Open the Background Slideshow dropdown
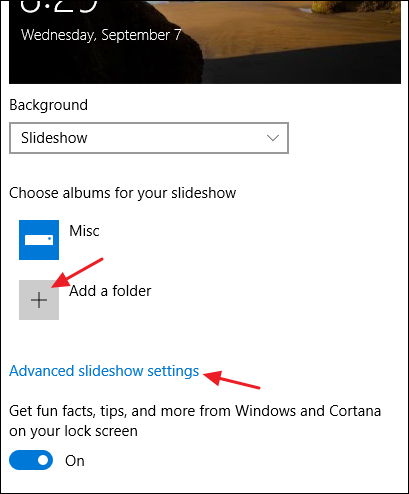Viewport: 409px width, 494px height. point(149,138)
